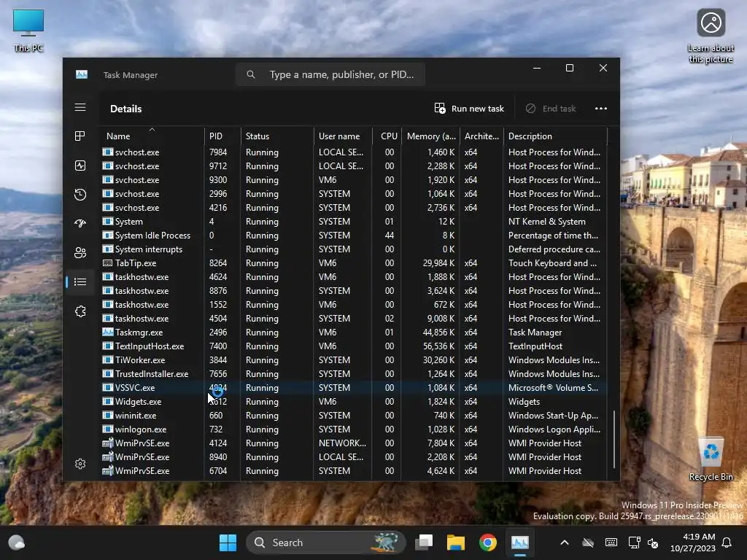747x560 pixels.
Task: Sort by the Architecture column header
Action: (481, 136)
